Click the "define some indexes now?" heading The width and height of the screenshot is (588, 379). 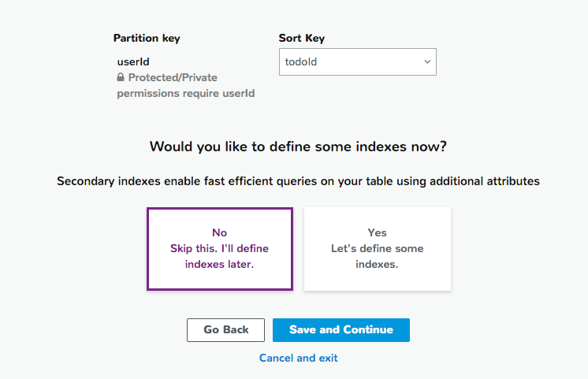298,147
